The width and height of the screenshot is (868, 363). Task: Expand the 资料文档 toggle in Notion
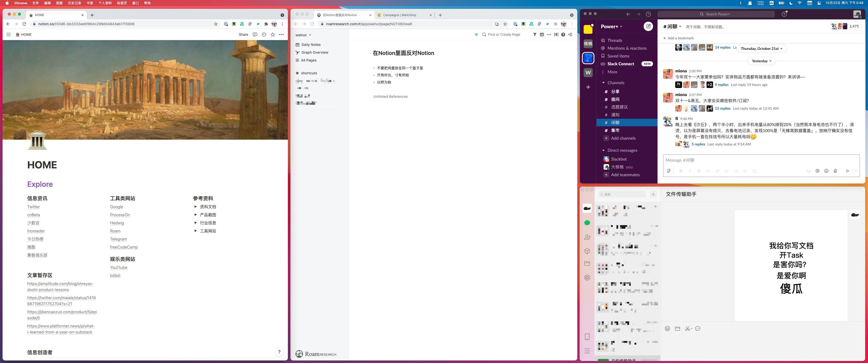pyautogui.click(x=196, y=206)
